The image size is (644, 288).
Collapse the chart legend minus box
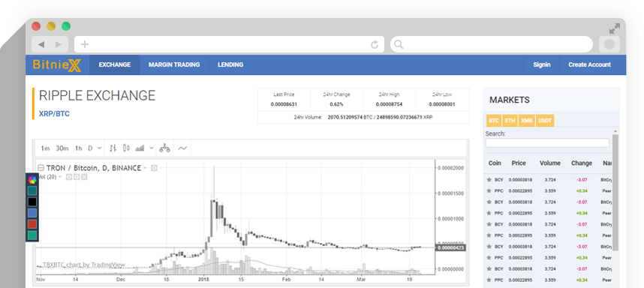tap(41, 168)
